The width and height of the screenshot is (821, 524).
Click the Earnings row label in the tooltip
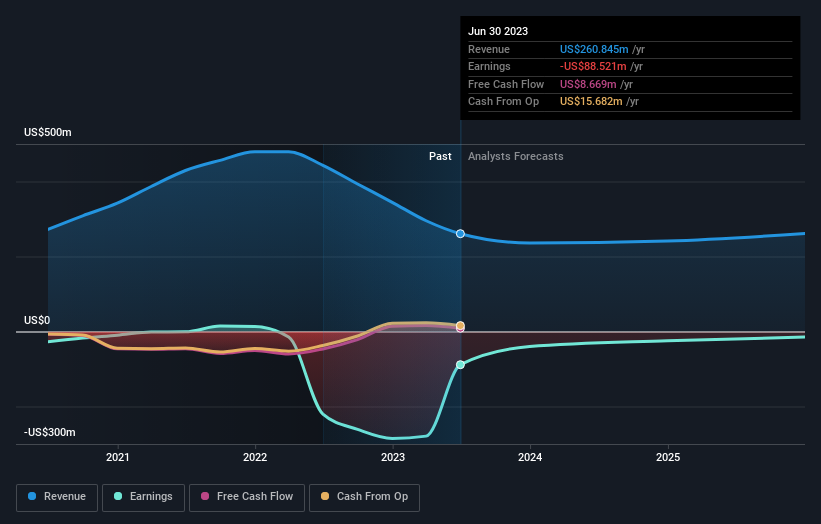point(489,66)
